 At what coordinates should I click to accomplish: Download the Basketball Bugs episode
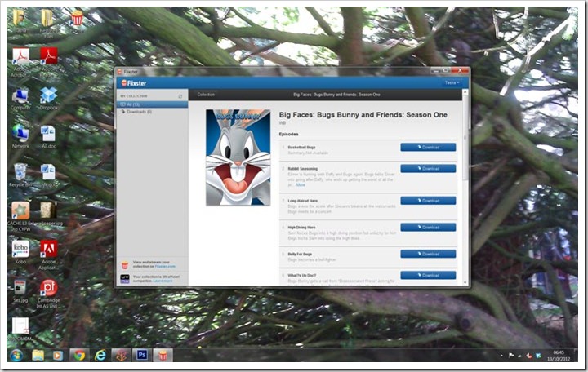click(x=428, y=147)
